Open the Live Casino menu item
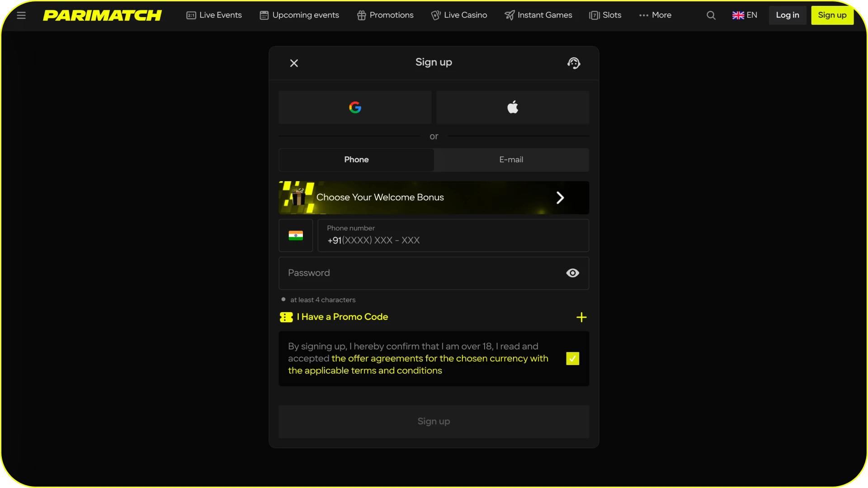 [x=459, y=15]
